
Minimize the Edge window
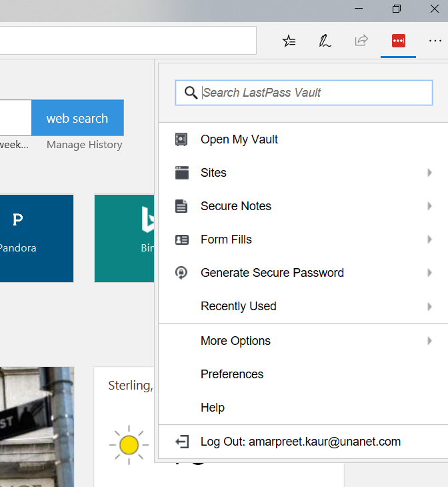point(359,9)
